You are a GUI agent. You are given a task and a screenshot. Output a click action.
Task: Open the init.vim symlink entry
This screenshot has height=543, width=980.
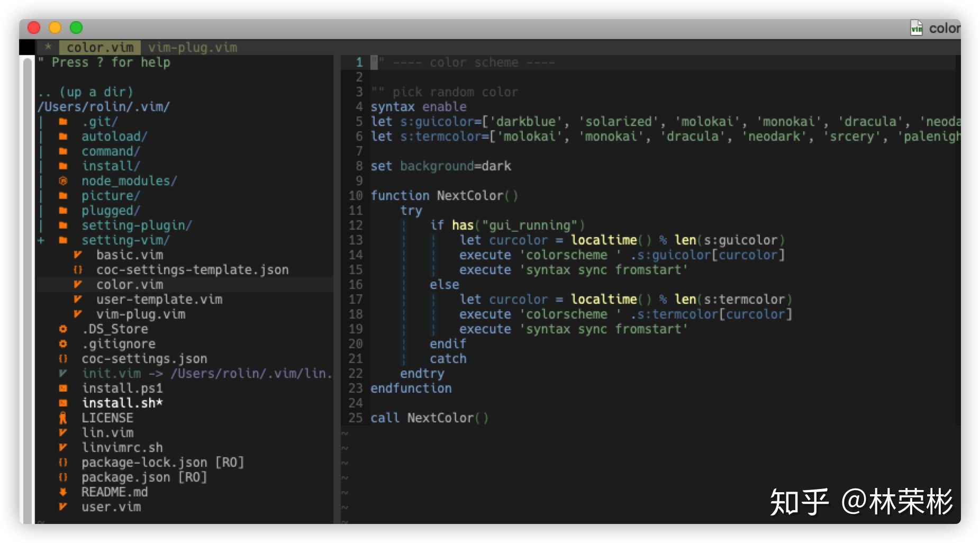click(x=111, y=374)
